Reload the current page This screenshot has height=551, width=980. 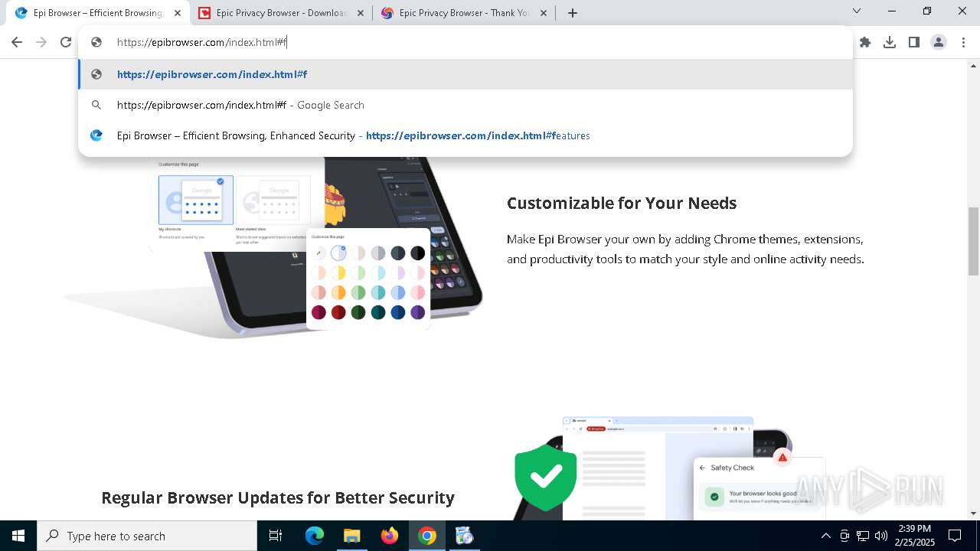66,42
